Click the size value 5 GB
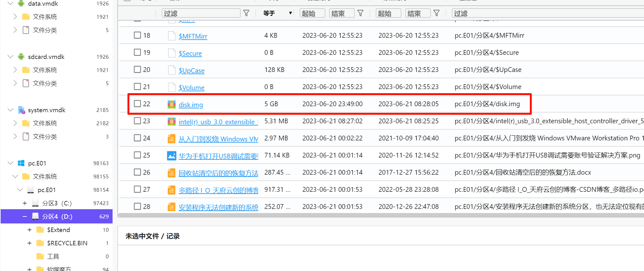644x271 pixels. click(271, 104)
